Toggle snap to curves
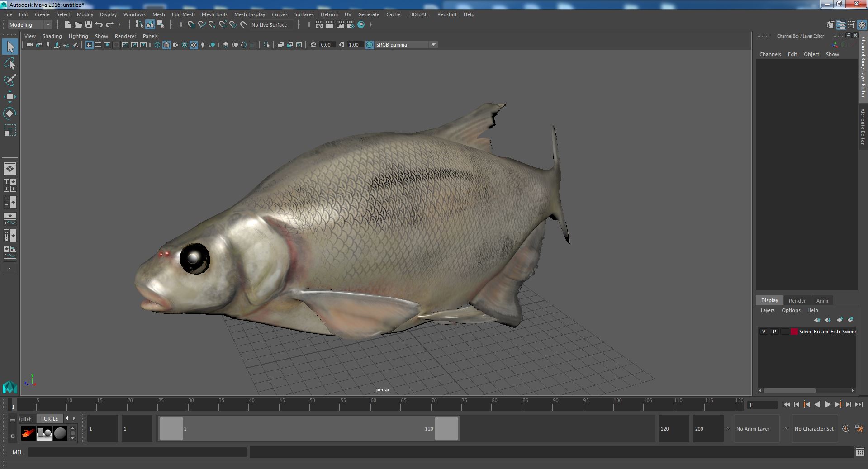Screen dimensions: 868x469 pos(202,24)
